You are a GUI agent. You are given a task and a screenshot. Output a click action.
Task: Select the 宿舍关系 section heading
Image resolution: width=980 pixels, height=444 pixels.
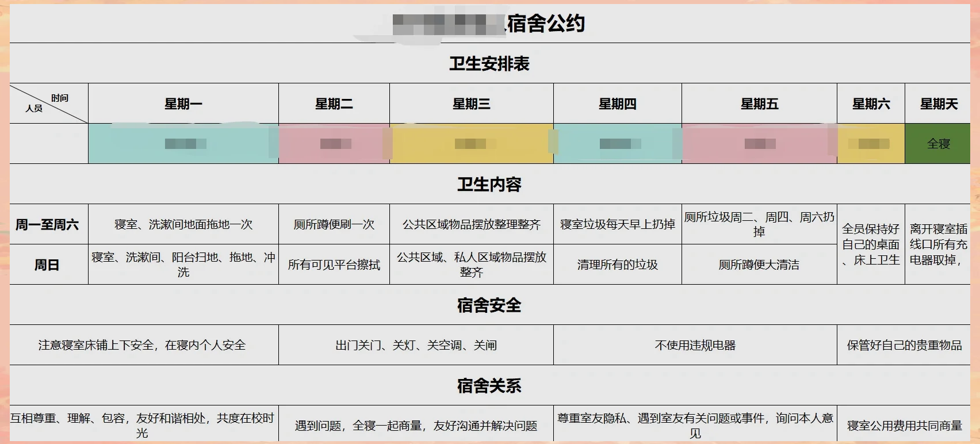[x=489, y=385]
